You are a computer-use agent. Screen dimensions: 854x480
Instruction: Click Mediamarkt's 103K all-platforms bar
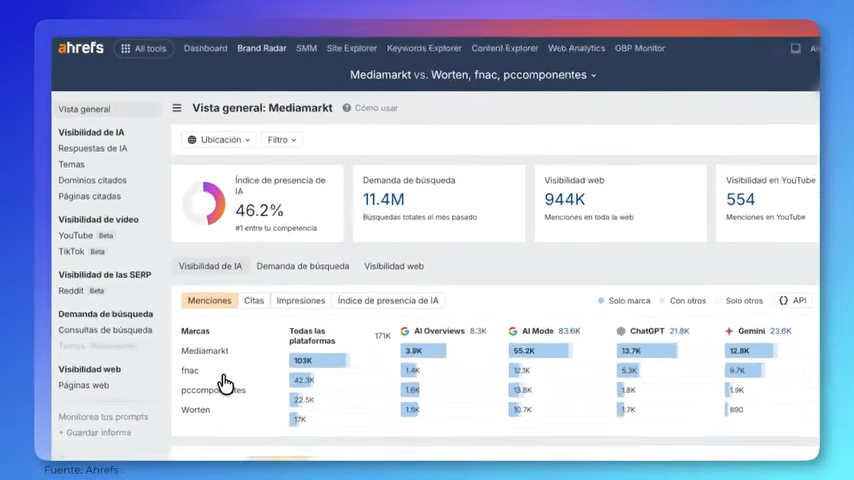point(317,361)
